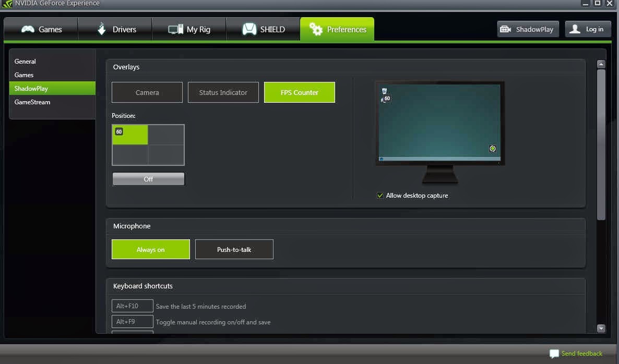Select Push-to-talk microphone mode

(234, 249)
